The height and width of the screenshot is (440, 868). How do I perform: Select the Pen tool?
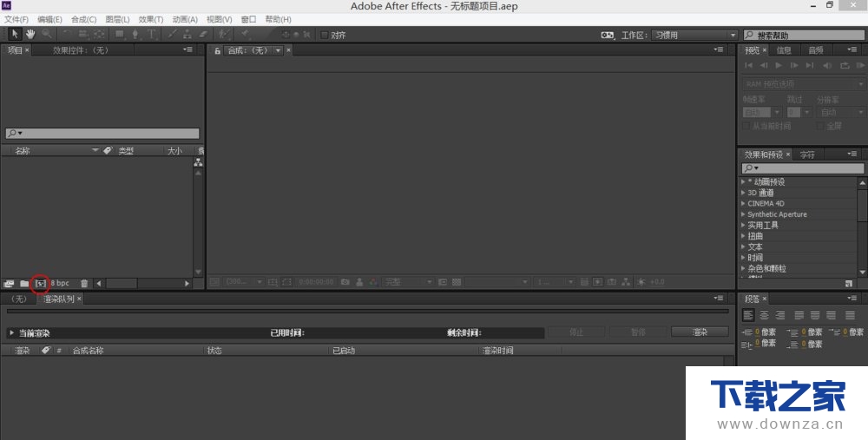(135, 35)
